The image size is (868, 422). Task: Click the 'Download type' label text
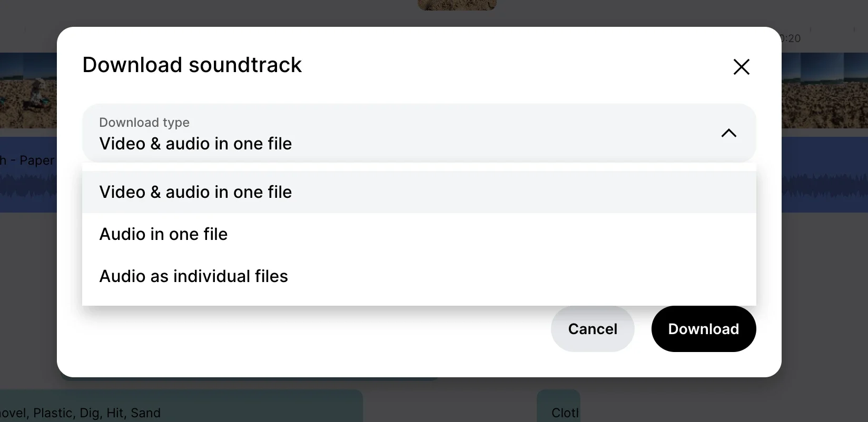point(144,123)
